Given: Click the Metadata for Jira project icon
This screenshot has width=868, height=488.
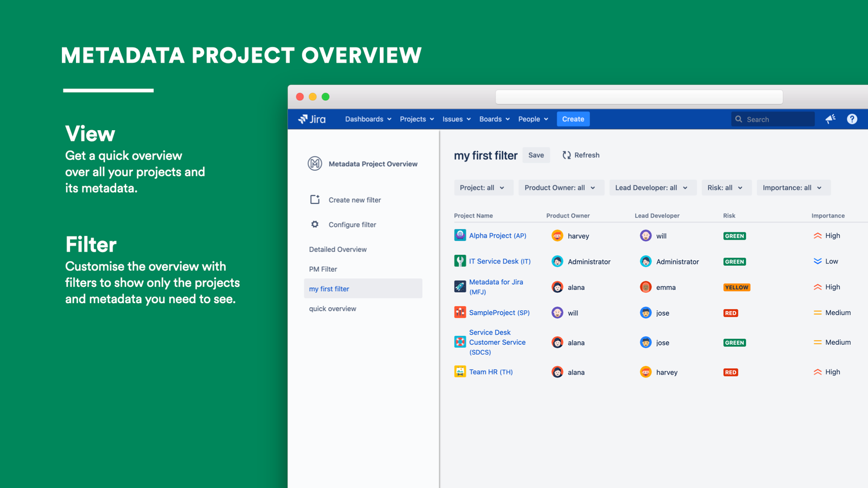Looking at the screenshot, I should click(460, 286).
